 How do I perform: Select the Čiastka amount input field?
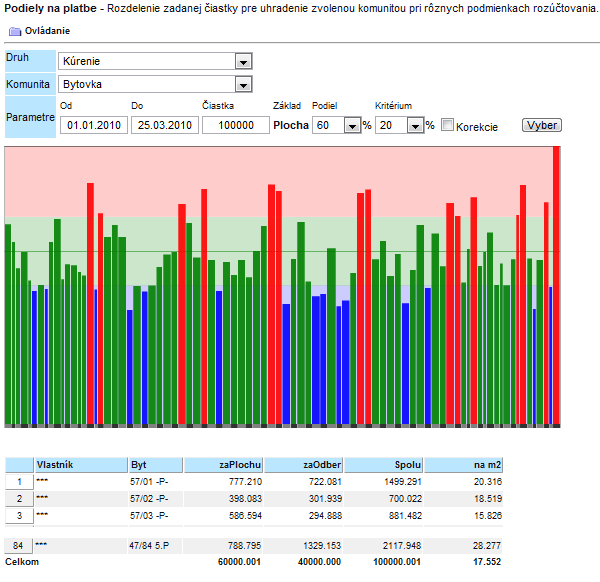[x=235, y=126]
